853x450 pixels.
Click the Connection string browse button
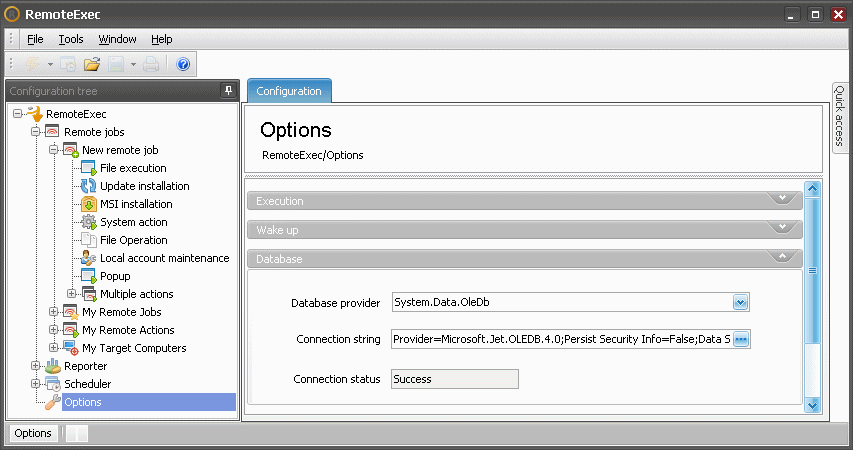click(741, 339)
